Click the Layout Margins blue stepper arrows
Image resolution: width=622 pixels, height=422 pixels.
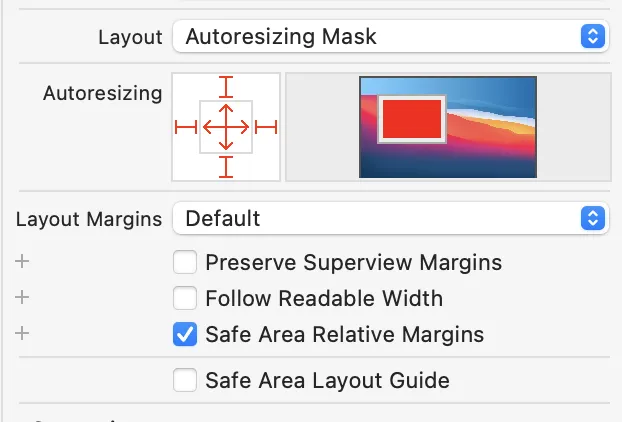coord(593,218)
